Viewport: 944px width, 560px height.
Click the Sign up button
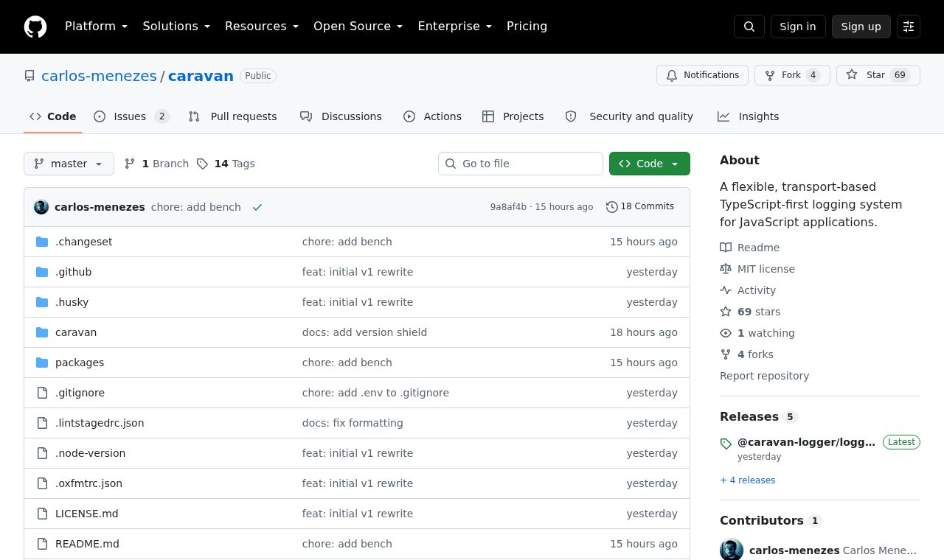click(861, 27)
